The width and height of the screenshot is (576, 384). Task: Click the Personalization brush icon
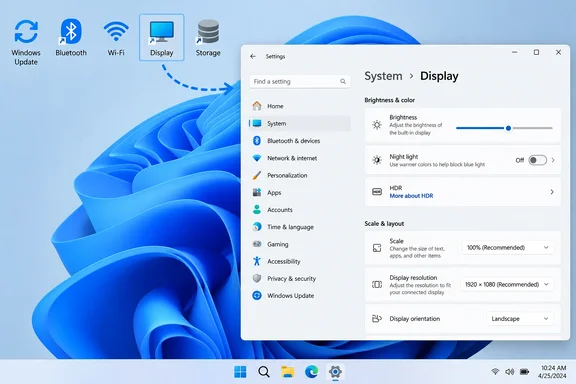(257, 175)
